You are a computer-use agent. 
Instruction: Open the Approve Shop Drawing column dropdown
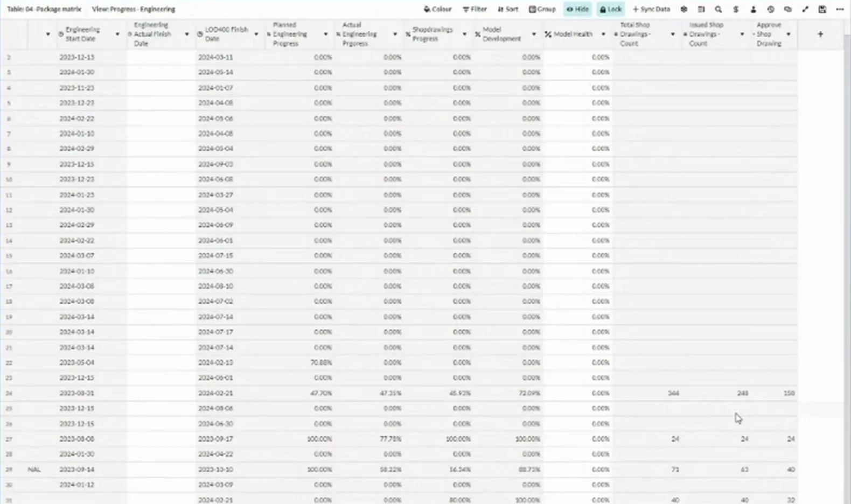point(789,34)
